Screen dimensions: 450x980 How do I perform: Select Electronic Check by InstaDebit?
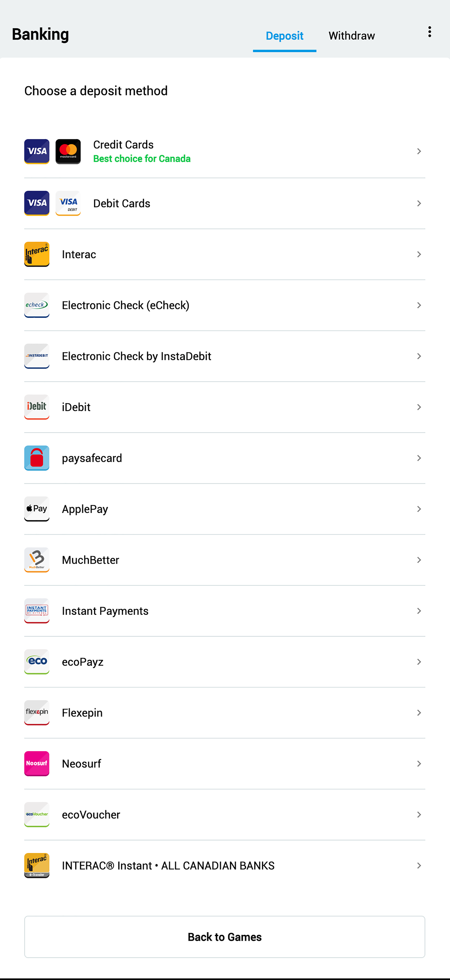(136, 356)
